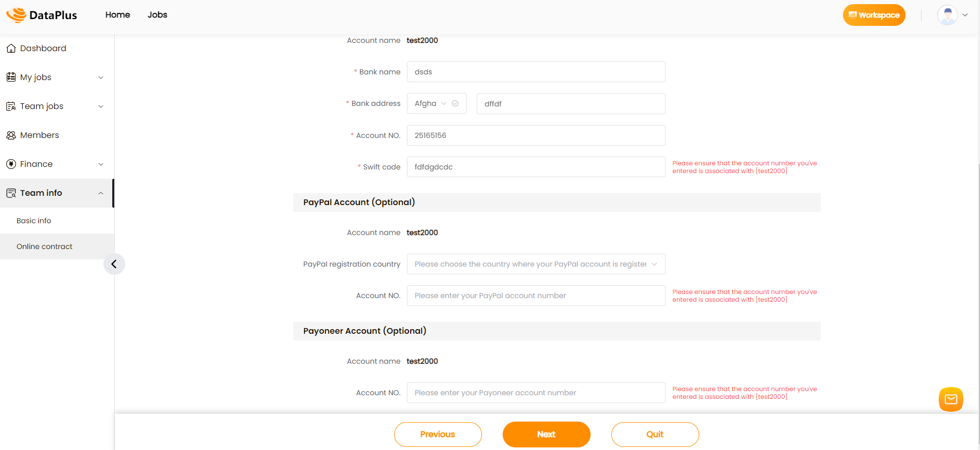Clear the Afgha country selection icon

point(455,103)
